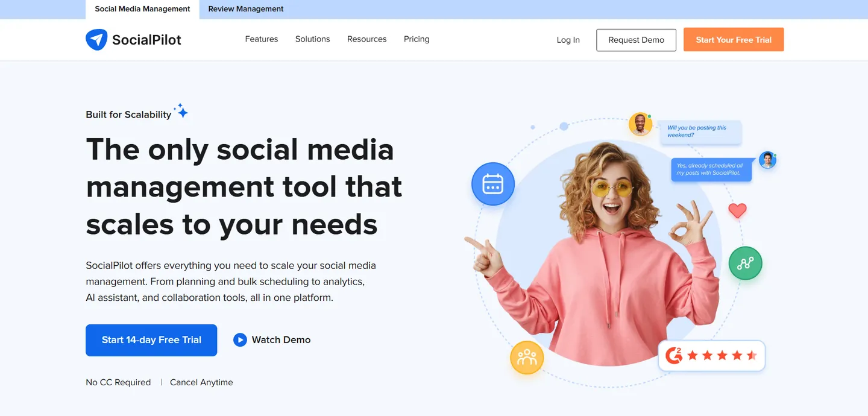
Task: Click the blue calendar icon circle
Action: pyautogui.click(x=493, y=184)
